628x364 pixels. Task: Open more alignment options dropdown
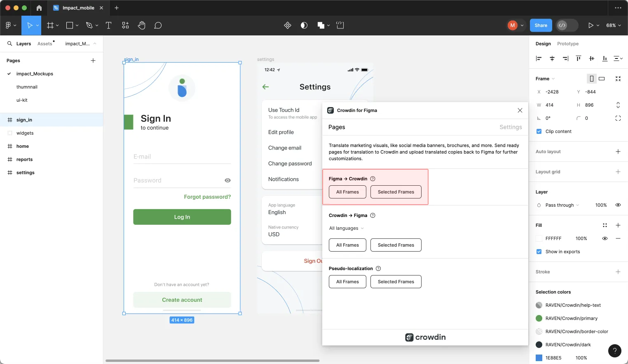point(618,58)
